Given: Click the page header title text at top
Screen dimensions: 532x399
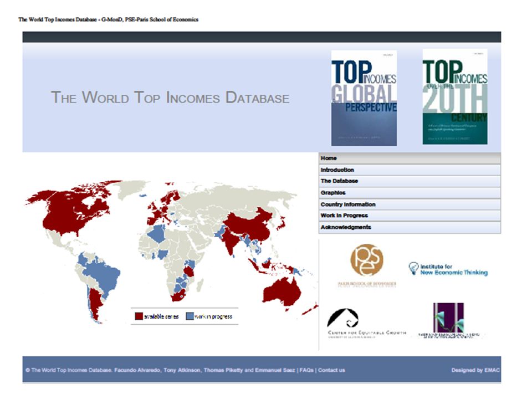Looking at the screenshot, I should 108,19.
